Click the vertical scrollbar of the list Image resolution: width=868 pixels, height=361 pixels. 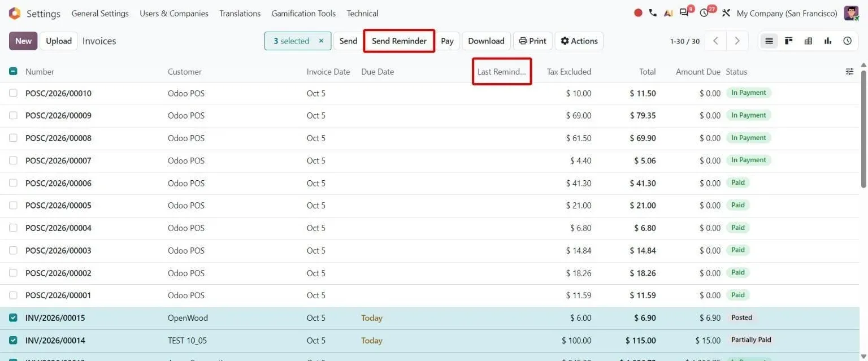863,130
